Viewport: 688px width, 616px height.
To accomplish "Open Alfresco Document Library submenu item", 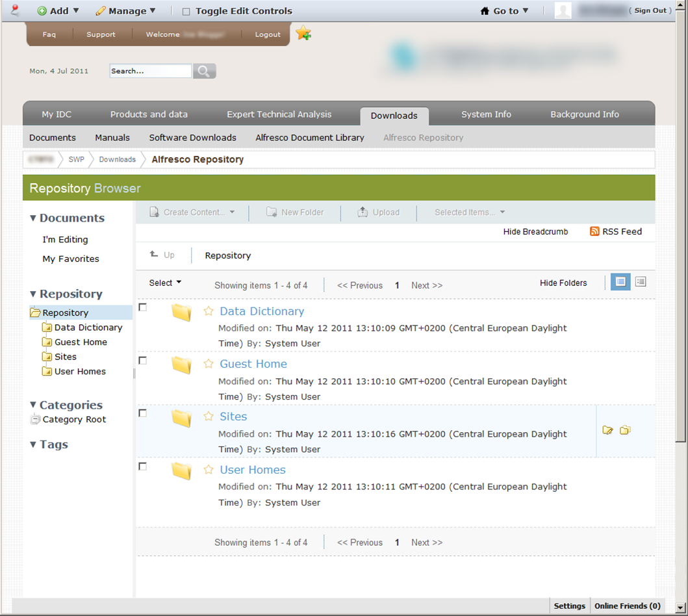I will (x=310, y=138).
